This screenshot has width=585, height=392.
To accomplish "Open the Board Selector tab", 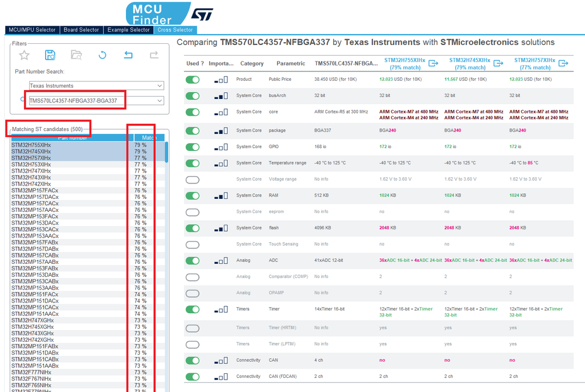I will click(x=81, y=30).
